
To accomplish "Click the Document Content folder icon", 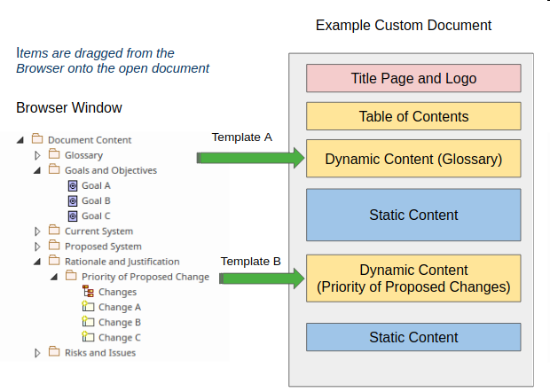I will tap(37, 139).
